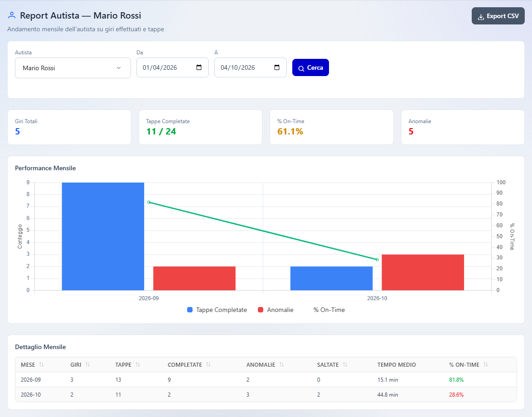Click the 81.8% on-time value
The height and width of the screenshot is (417, 532).
pos(456,380)
